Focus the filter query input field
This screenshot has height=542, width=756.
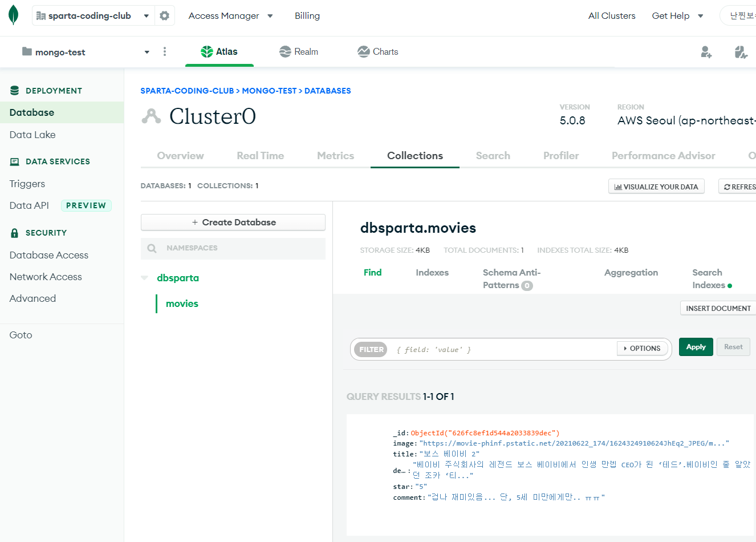[503, 350]
